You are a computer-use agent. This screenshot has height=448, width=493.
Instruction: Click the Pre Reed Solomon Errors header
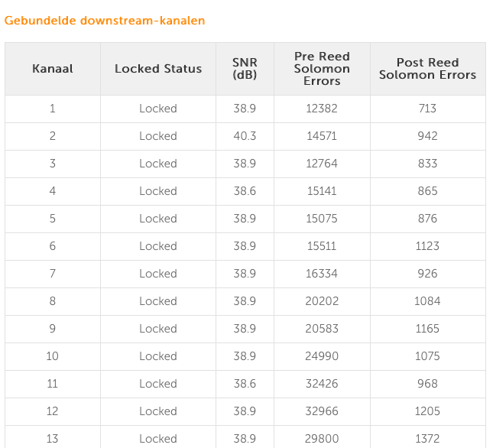(x=322, y=69)
